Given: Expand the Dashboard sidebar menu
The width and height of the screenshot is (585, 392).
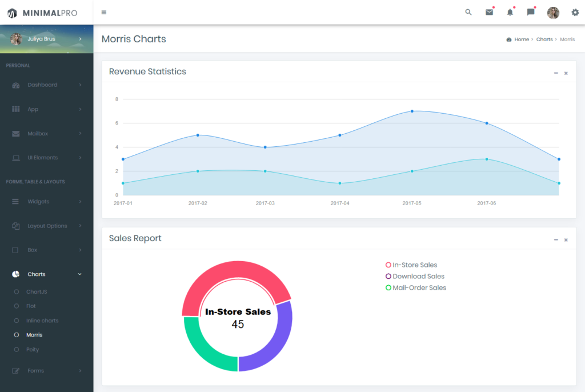Looking at the screenshot, I should 47,85.
